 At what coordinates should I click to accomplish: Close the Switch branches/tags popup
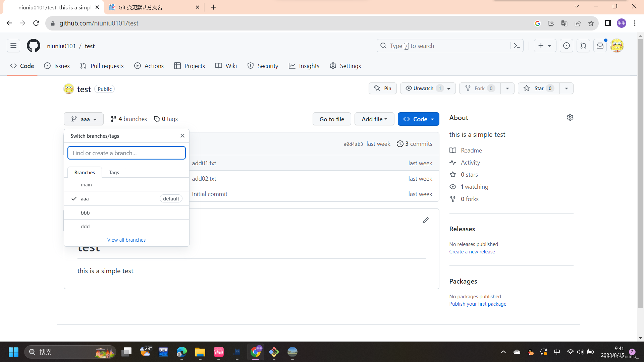182,136
